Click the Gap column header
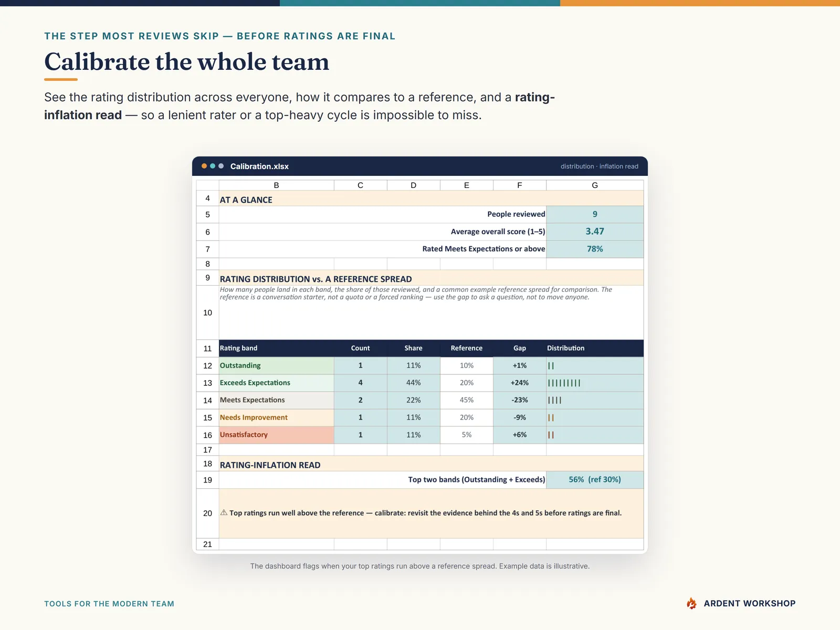Image resolution: width=840 pixels, height=630 pixels. click(519, 348)
